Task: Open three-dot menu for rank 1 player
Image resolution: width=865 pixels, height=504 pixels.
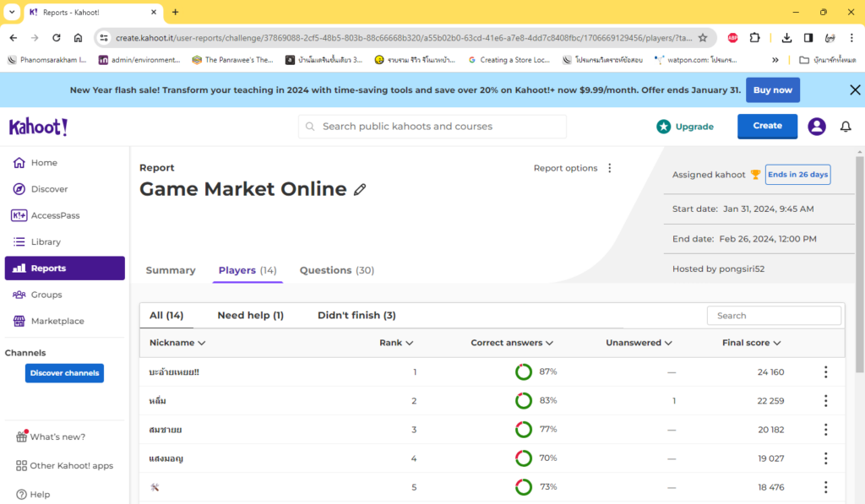Action: tap(825, 372)
